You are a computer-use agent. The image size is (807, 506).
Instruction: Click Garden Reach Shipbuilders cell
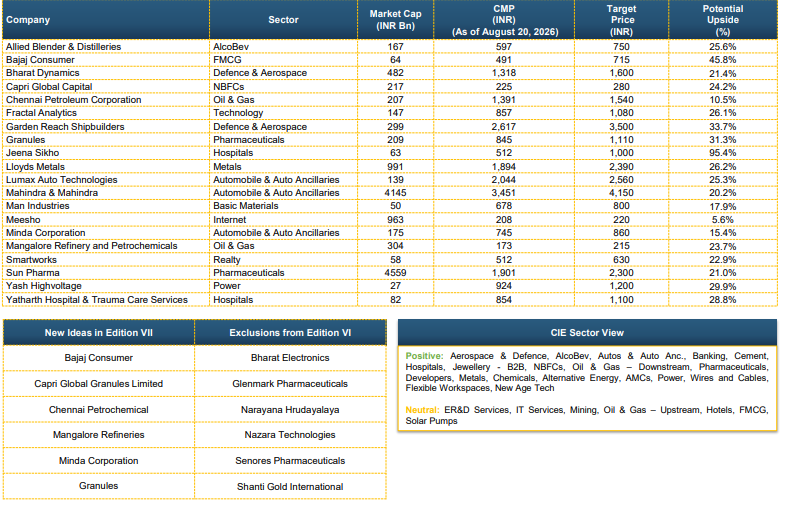pos(65,127)
